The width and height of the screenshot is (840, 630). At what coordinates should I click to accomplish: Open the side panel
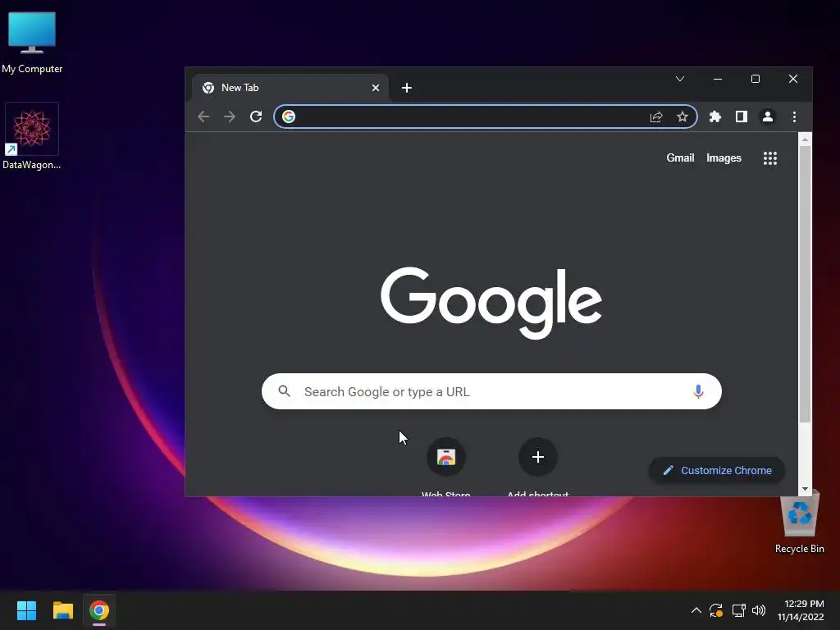tap(742, 116)
